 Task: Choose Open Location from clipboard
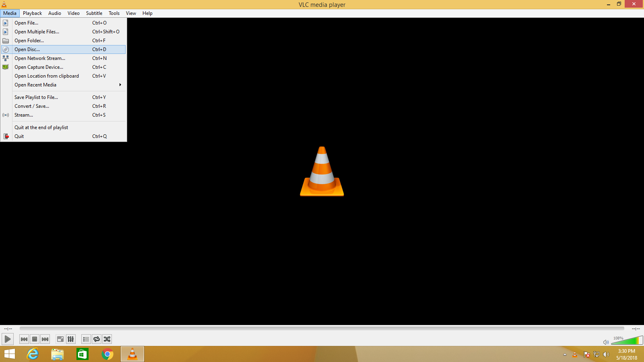pyautogui.click(x=64, y=76)
